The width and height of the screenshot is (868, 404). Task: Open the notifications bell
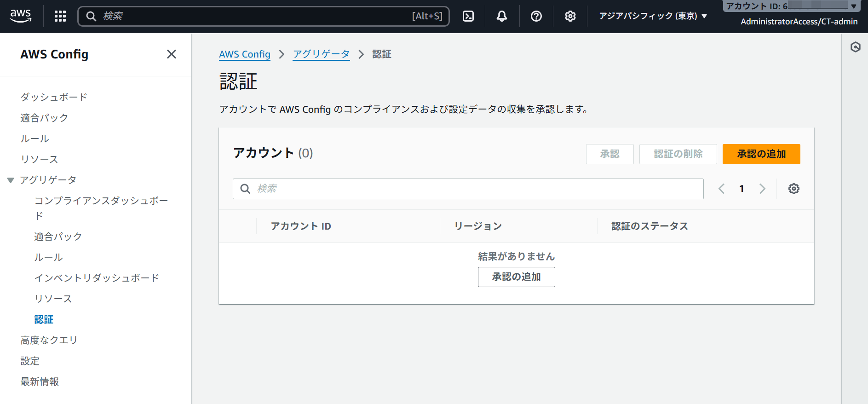(x=502, y=16)
